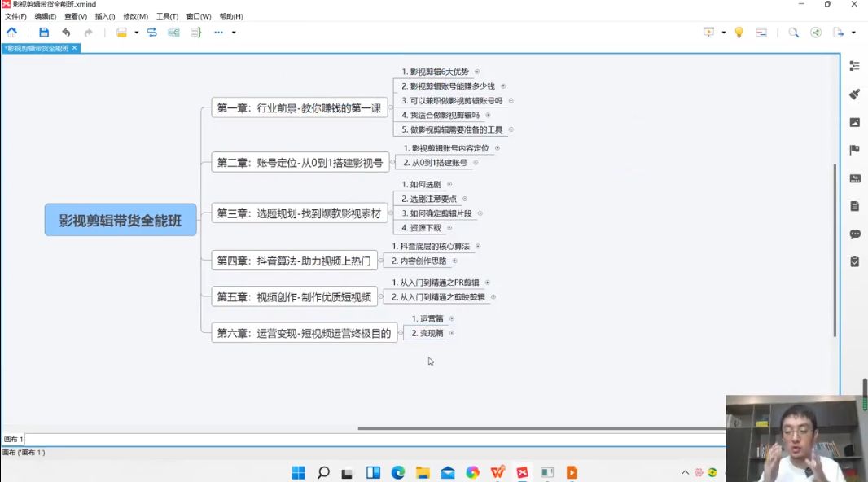
Task: Open the 窗口(W) menu
Action: (x=199, y=16)
